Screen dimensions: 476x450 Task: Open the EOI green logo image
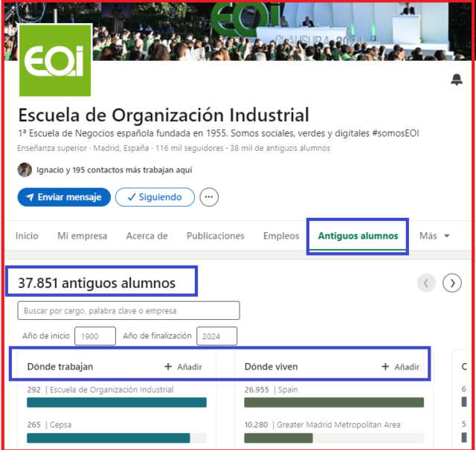55,60
